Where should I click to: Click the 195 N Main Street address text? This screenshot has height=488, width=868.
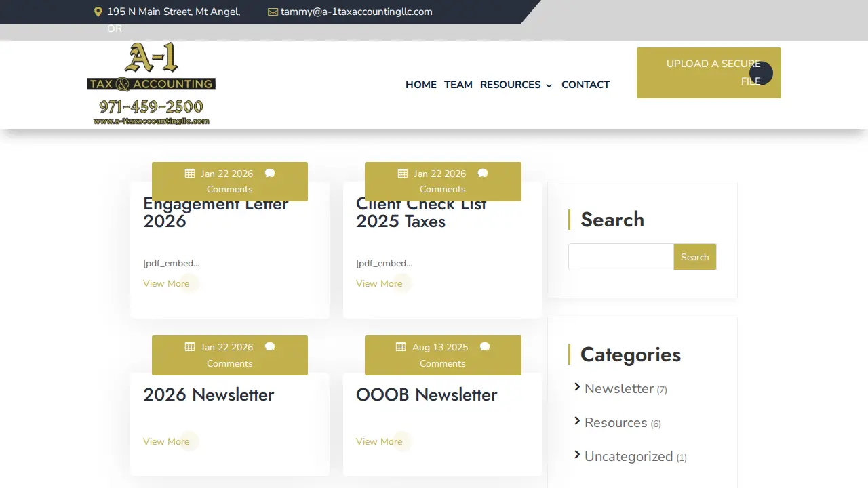coord(174,20)
